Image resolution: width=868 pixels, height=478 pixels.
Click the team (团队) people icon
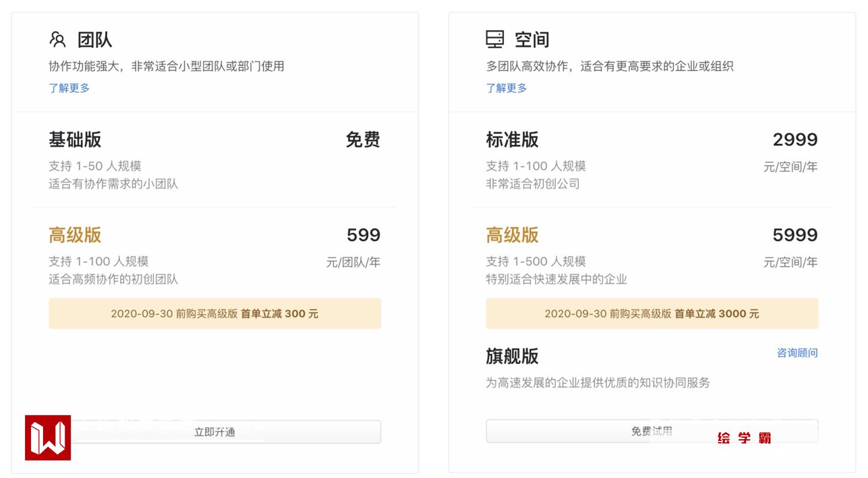pyautogui.click(x=57, y=39)
